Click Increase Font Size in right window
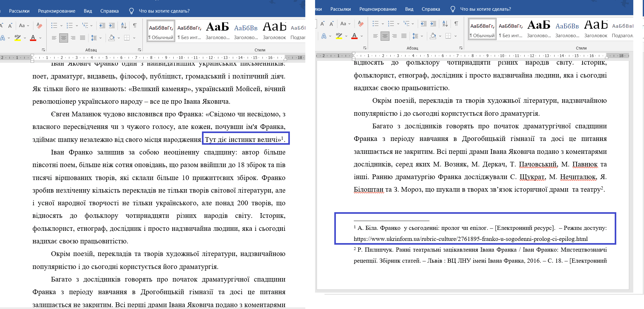This screenshot has width=644, height=309. pyautogui.click(x=322, y=24)
